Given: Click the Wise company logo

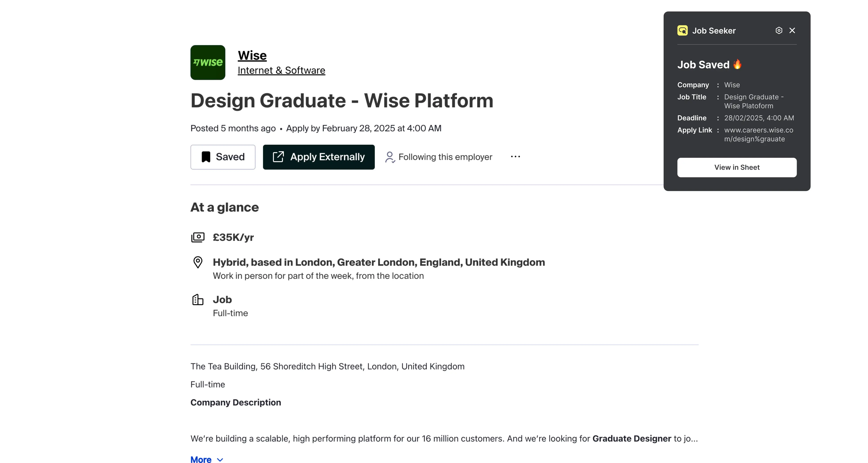Looking at the screenshot, I should coord(208,62).
